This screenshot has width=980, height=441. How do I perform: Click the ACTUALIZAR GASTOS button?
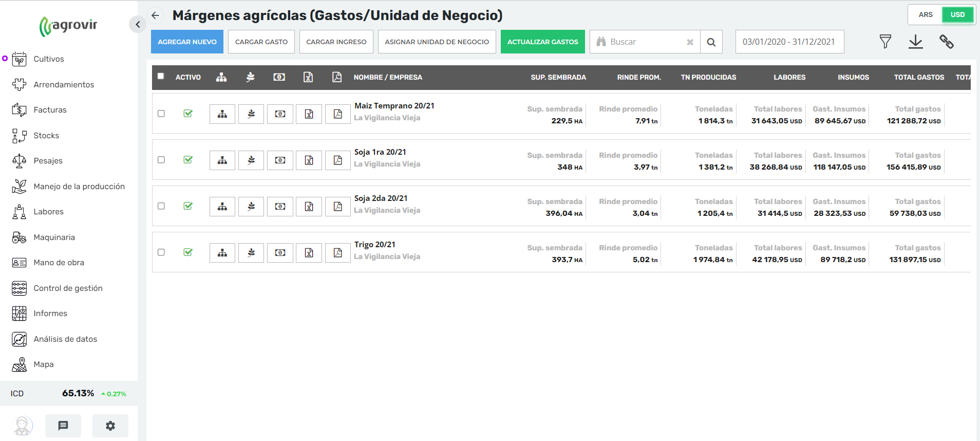click(x=543, y=42)
